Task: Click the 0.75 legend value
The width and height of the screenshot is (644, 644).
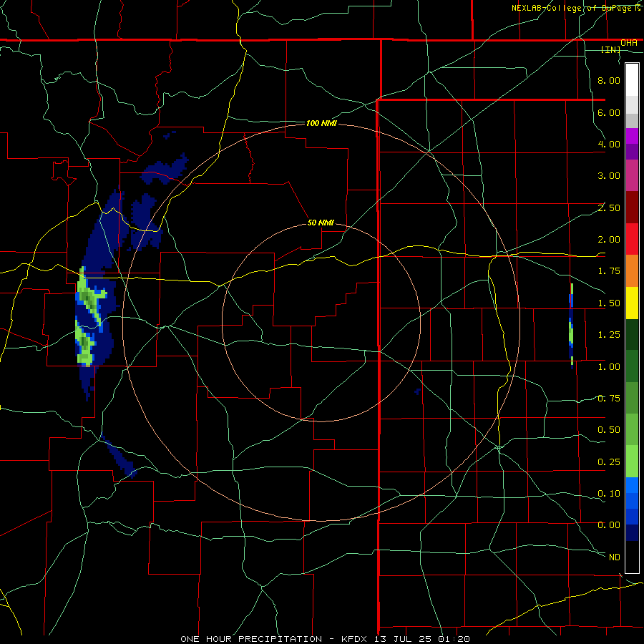Action: 609,399
